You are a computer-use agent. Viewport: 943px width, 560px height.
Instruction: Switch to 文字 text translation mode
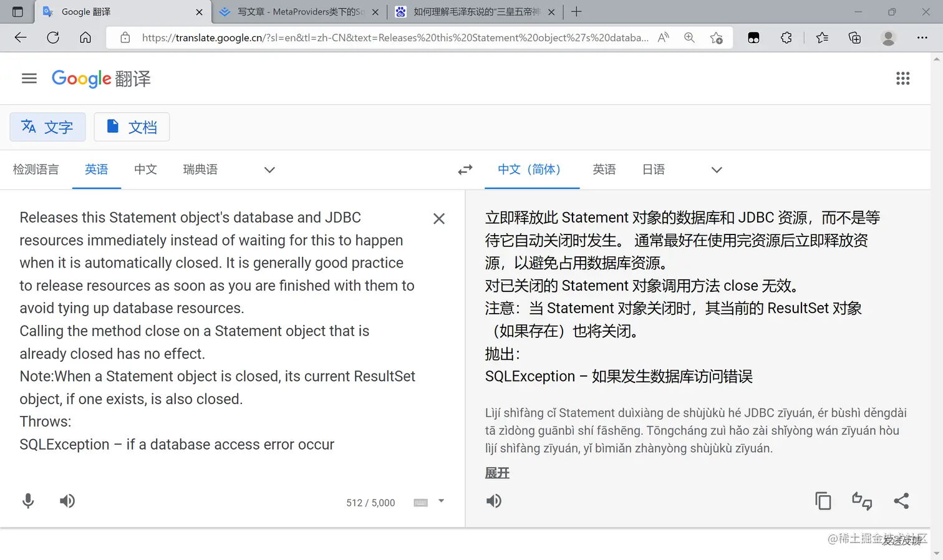click(47, 127)
